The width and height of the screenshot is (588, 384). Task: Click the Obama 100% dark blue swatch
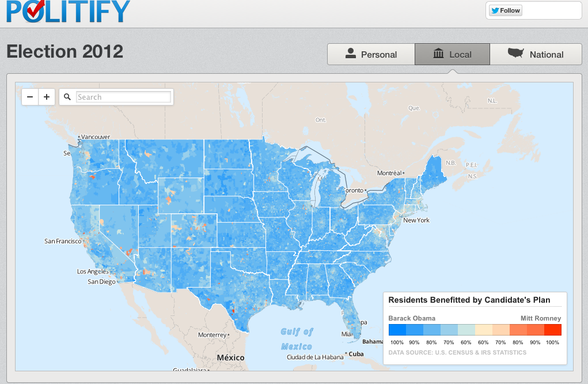(397, 330)
